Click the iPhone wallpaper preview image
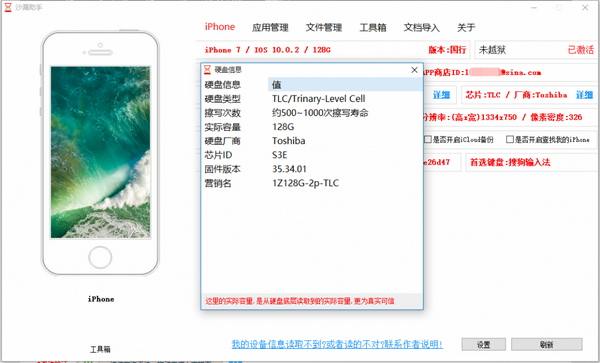600x363 pixels. pos(100,152)
